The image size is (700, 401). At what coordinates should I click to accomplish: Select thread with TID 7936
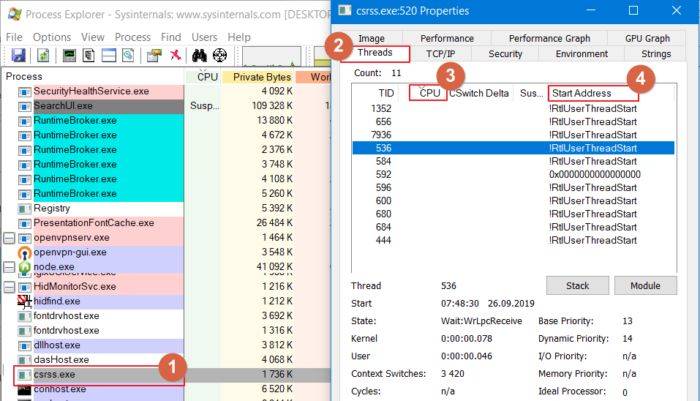(513, 135)
